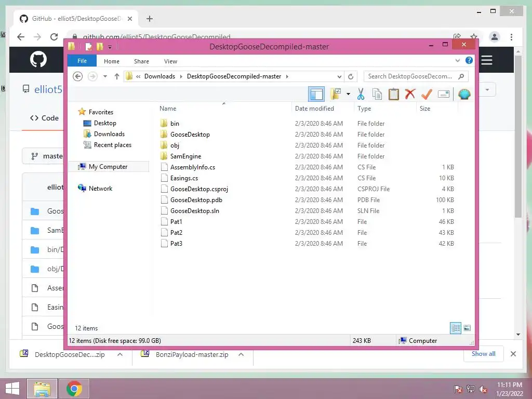The width and height of the screenshot is (532, 399).
Task: Expand the double chevron before Downloads
Action: [x=138, y=76]
